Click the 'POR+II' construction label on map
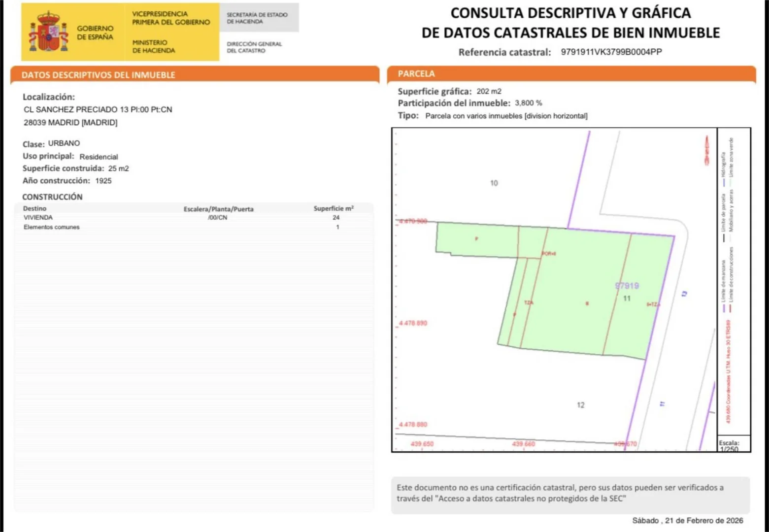The height and width of the screenshot is (532, 769). click(549, 254)
